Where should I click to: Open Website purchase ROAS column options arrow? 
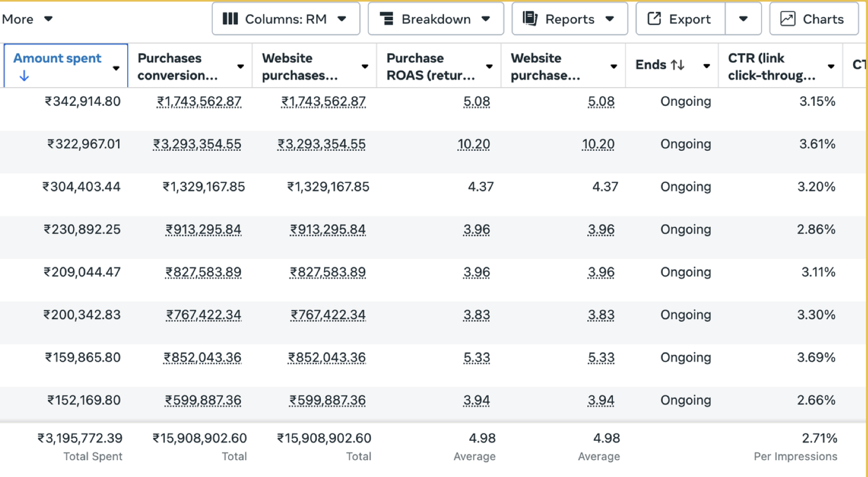click(x=614, y=66)
